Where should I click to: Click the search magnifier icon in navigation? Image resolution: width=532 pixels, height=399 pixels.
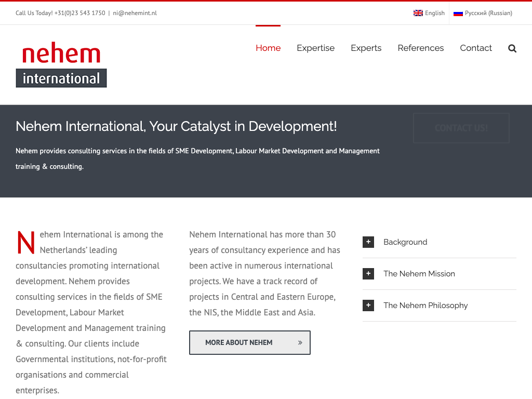pyautogui.click(x=512, y=48)
